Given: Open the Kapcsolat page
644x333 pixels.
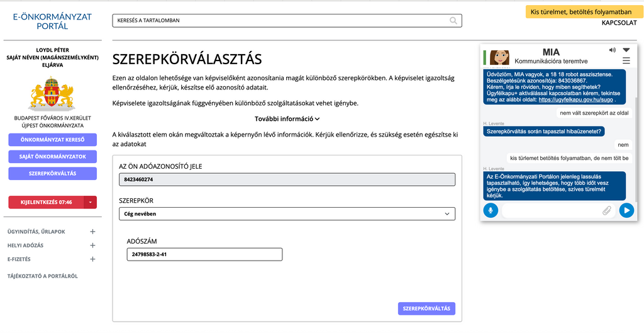Looking at the screenshot, I should [x=619, y=23].
